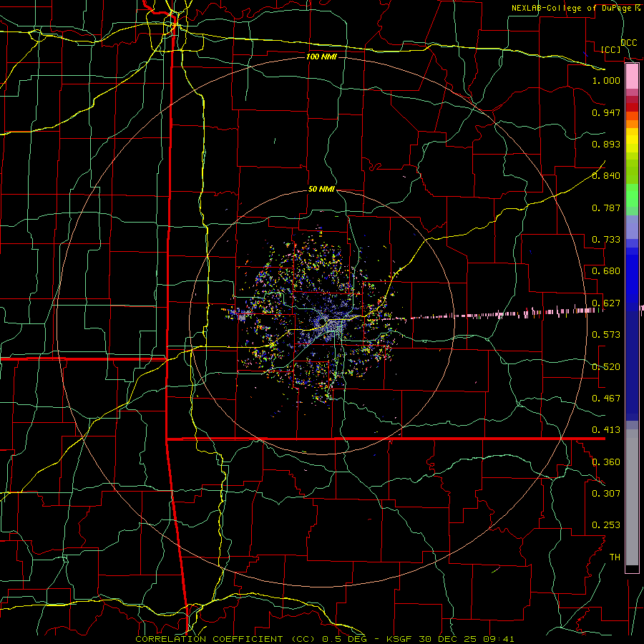The height and width of the screenshot is (644, 644).
Task: Click the pink segment at the color bar top
Action: pos(632,77)
